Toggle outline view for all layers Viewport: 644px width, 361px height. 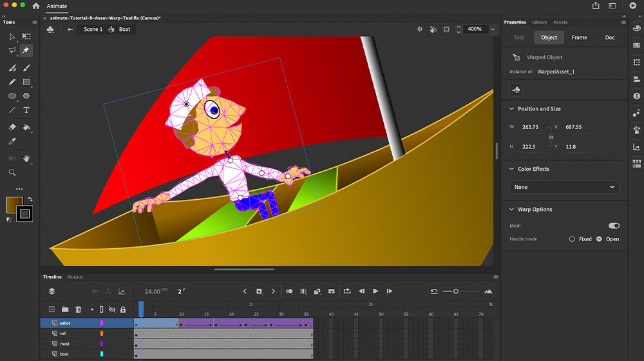pos(102,309)
